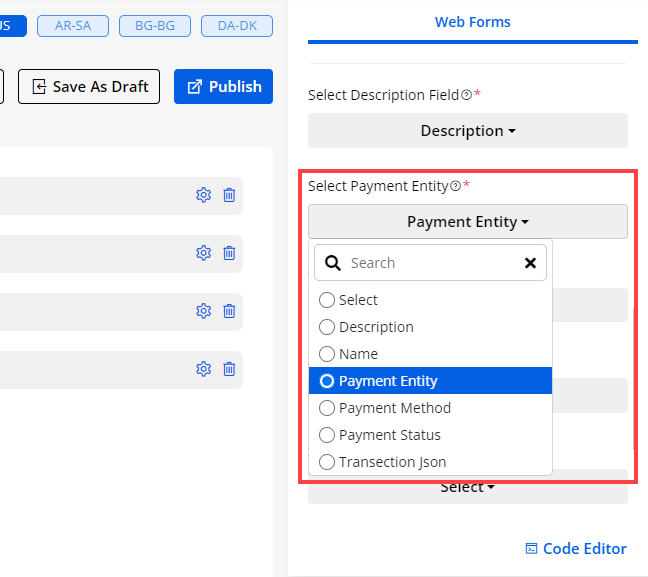
Task: Click help icon beside Select Description Field
Action: (x=467, y=95)
